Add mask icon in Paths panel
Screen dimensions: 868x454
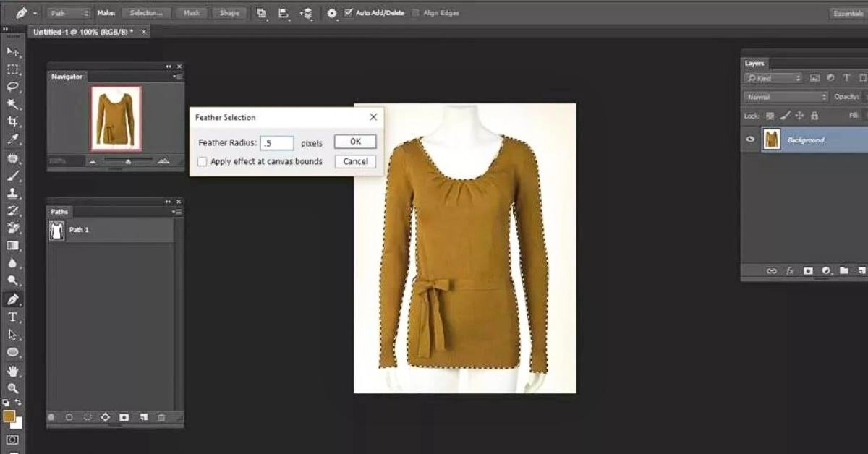124,417
